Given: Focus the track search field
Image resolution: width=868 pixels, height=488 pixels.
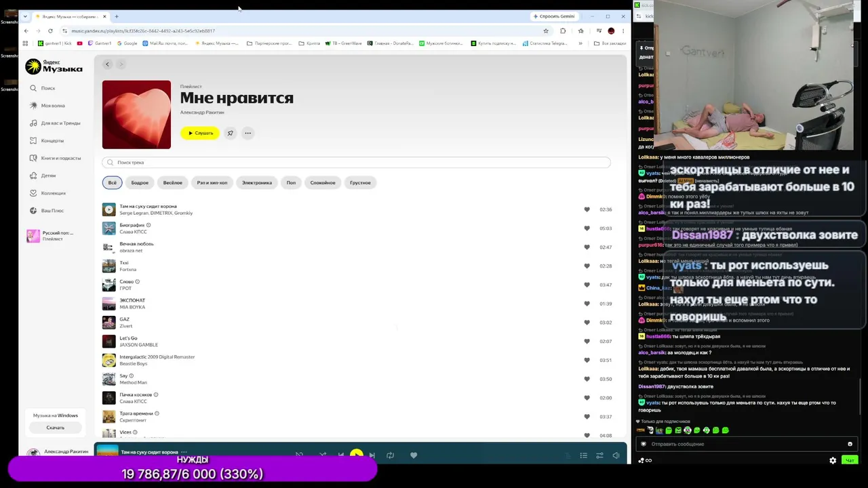Looking at the screenshot, I should coord(357,163).
